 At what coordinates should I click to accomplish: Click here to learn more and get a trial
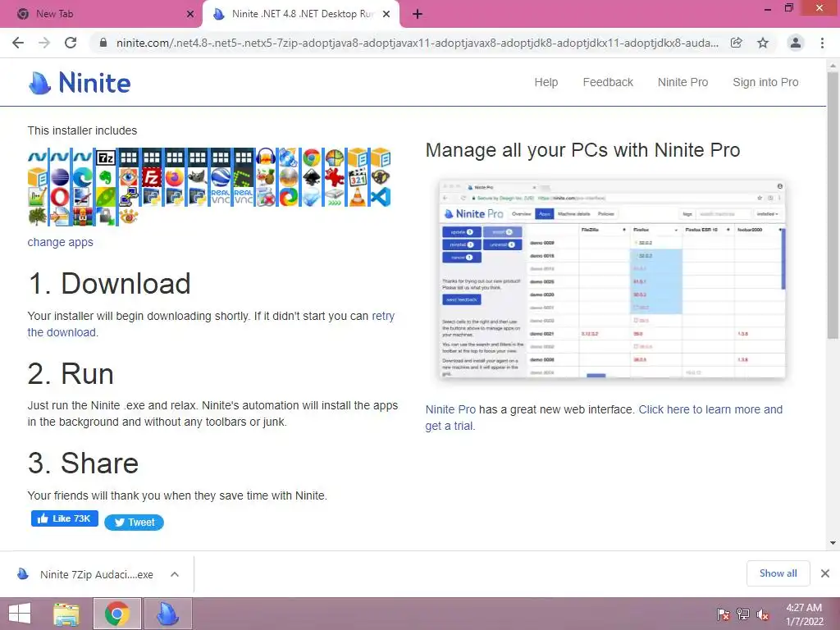point(604,418)
